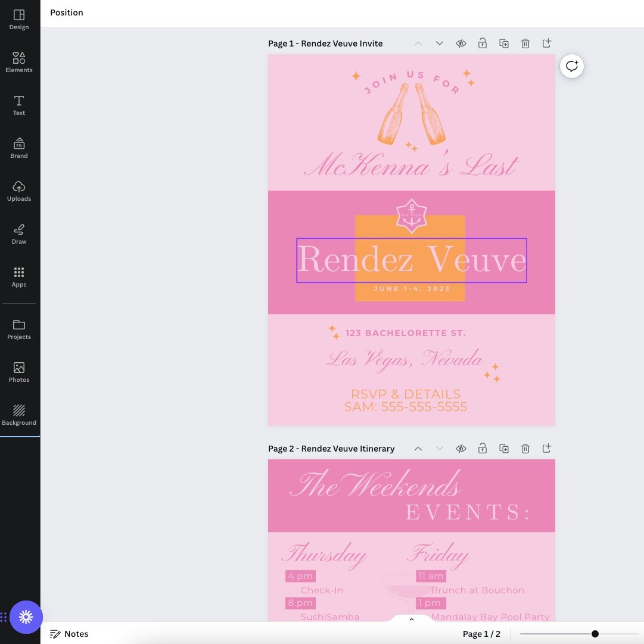Select the RSVP & DETAILS text block
Screen dimensions: 644x644
tap(405, 400)
